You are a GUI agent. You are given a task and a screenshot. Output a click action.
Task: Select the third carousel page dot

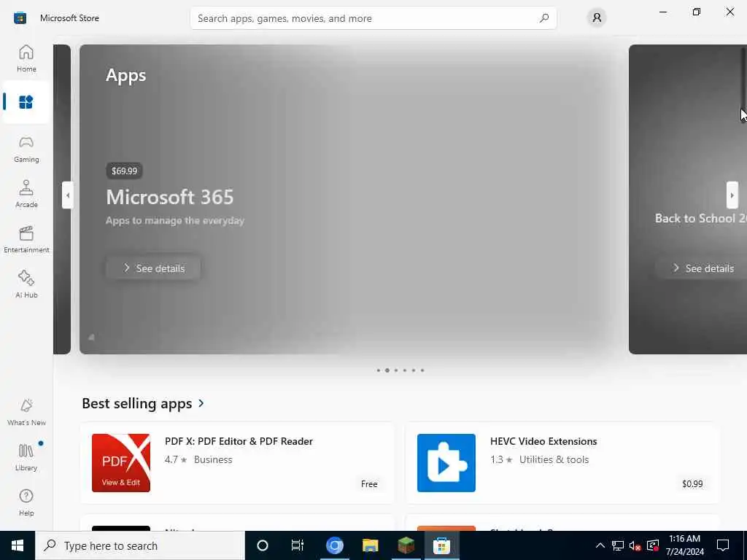pyautogui.click(x=396, y=370)
